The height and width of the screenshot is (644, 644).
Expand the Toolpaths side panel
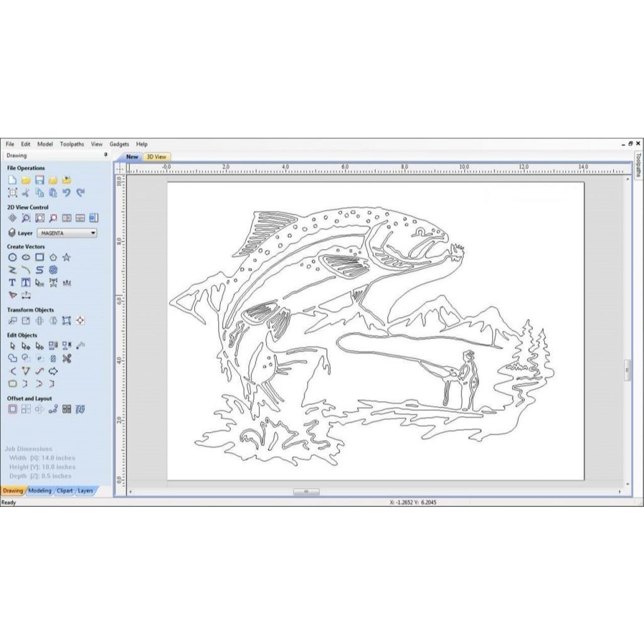click(638, 165)
